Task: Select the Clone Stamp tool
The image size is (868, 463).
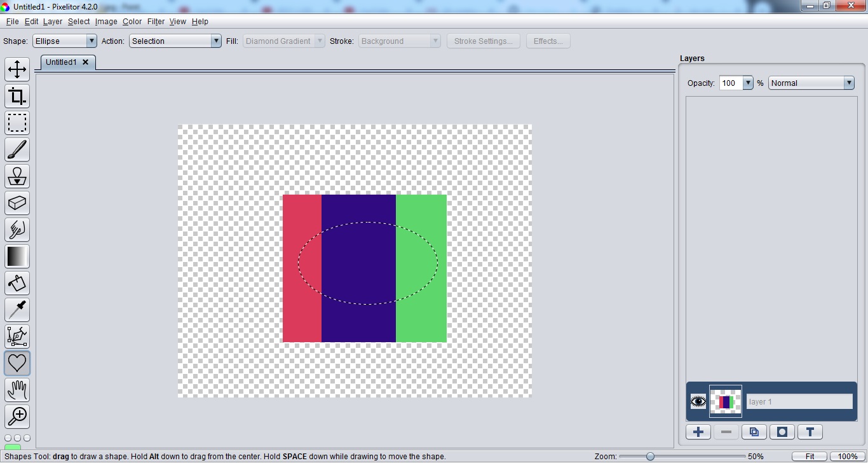Action: tap(17, 176)
